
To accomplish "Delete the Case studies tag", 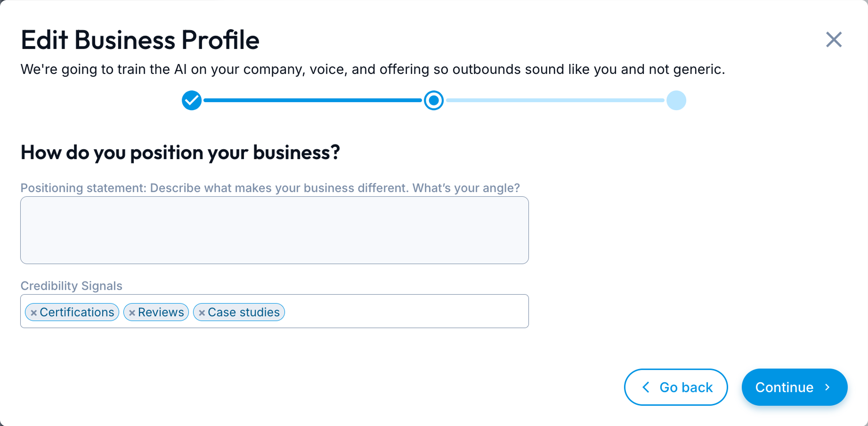I will [x=202, y=313].
